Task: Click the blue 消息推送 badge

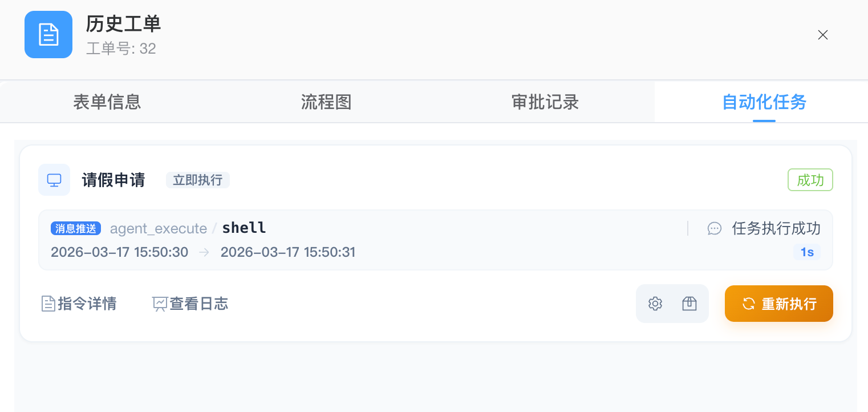Action: click(75, 228)
